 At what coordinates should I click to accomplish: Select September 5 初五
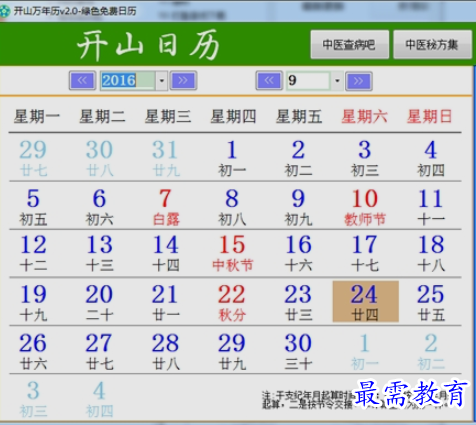pyautogui.click(x=33, y=207)
